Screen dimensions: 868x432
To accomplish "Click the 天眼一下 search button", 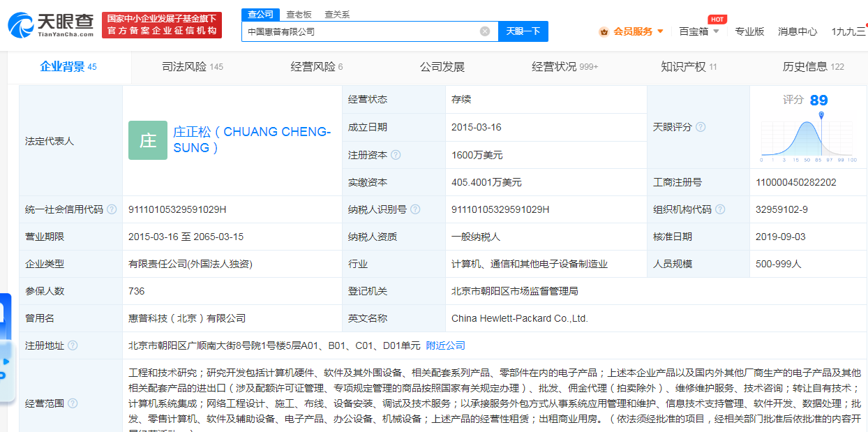I will [523, 31].
